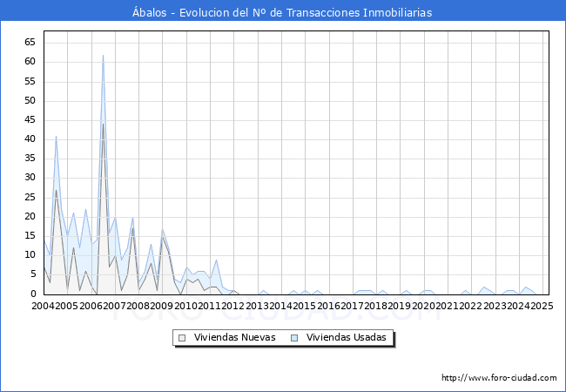This screenshot has height=392, width=566.
Task: Click the y-axis label 0
Action: tap(33, 294)
